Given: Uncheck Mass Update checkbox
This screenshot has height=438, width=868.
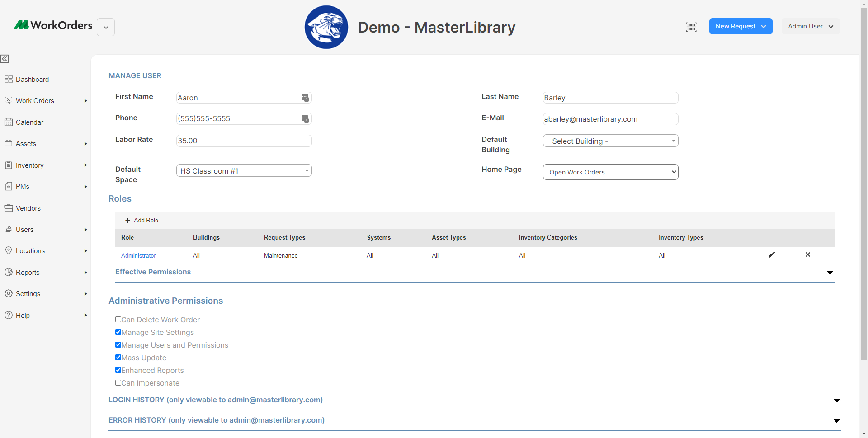Looking at the screenshot, I should pos(118,357).
